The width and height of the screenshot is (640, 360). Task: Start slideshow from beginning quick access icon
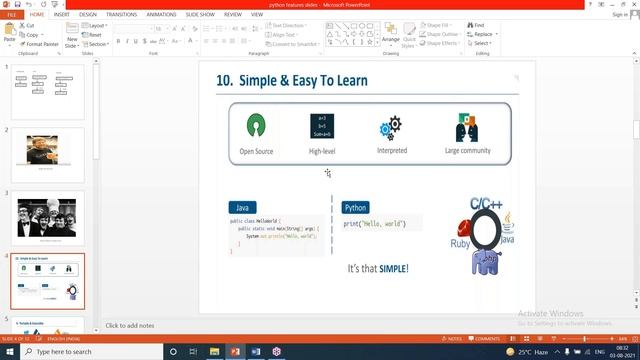[x=55, y=4]
